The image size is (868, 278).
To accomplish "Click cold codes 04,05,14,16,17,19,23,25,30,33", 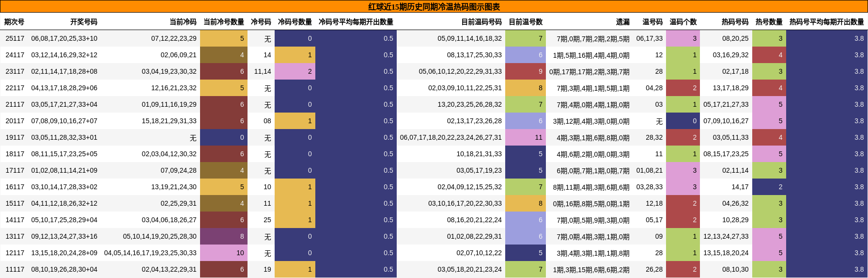I will tap(150, 253).
